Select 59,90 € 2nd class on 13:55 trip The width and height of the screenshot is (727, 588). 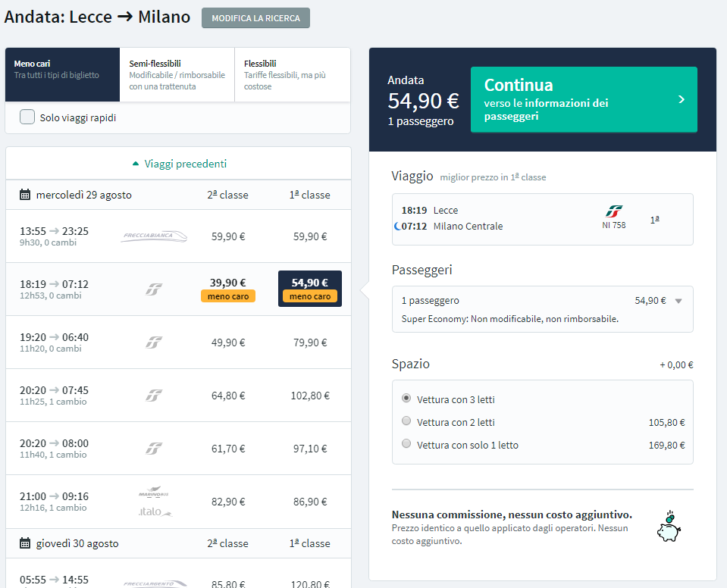(228, 236)
